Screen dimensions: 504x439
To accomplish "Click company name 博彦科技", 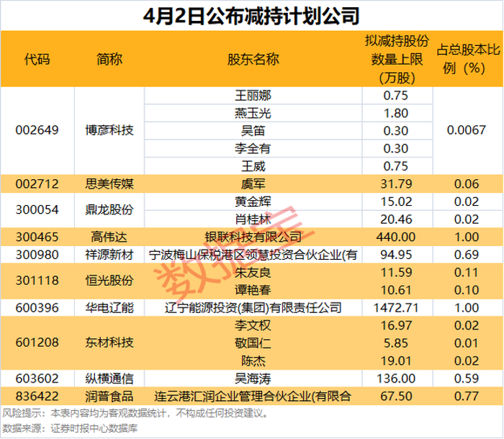I will click(109, 130).
